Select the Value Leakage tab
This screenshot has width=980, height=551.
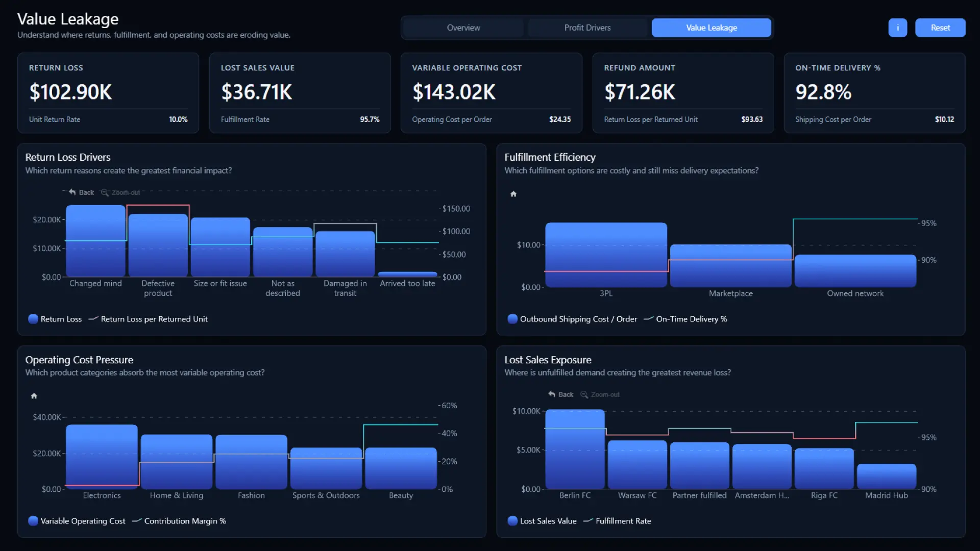pos(711,28)
